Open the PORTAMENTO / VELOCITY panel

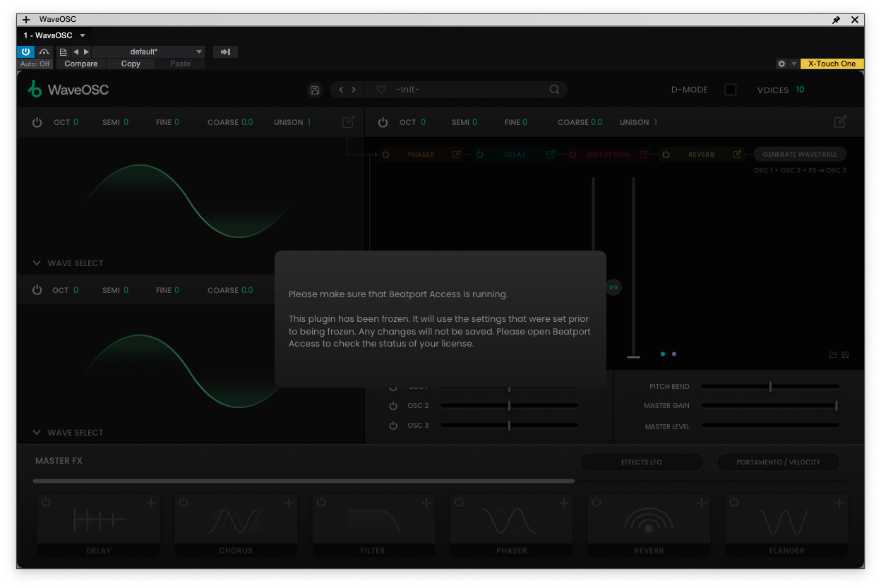779,462
